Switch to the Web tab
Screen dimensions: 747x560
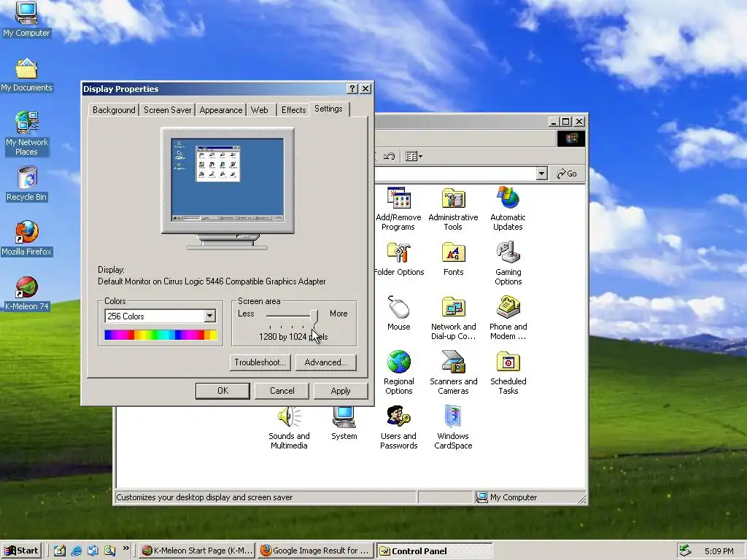click(x=260, y=110)
